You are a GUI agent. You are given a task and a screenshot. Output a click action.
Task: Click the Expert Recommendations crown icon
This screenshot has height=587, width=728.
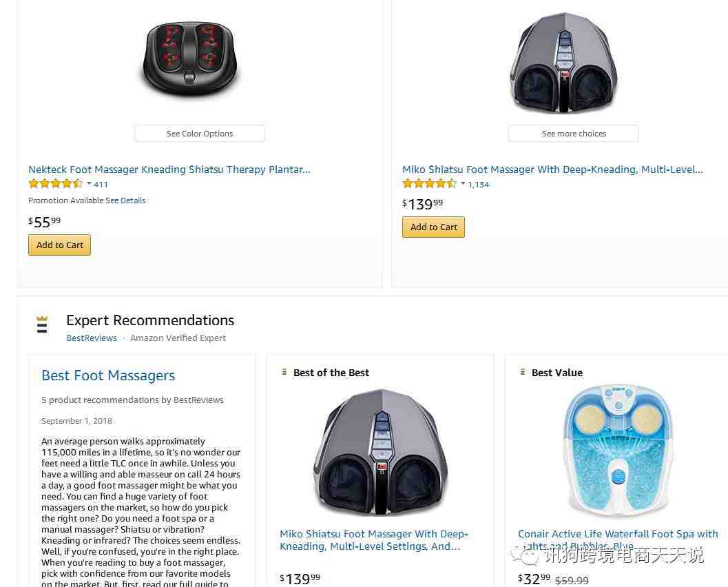pyautogui.click(x=42, y=324)
